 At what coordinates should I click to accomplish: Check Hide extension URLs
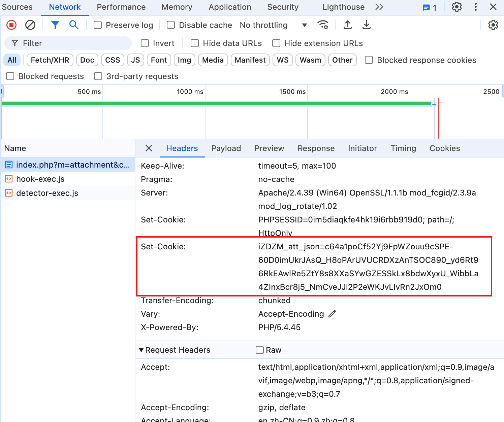point(276,43)
